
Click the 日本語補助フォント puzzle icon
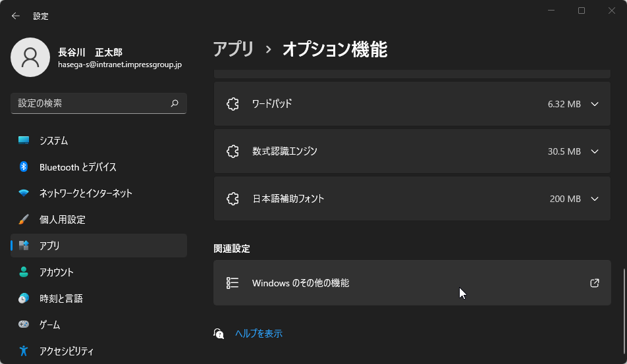[232, 199]
